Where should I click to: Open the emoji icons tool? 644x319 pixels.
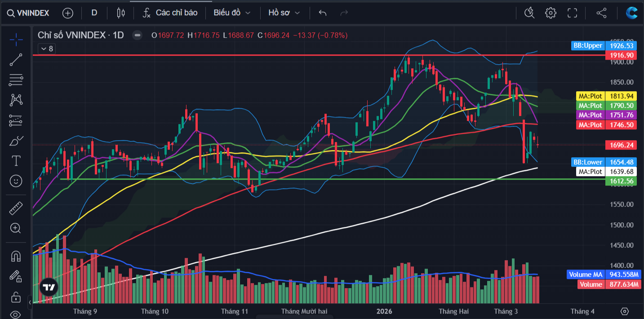[x=16, y=181]
